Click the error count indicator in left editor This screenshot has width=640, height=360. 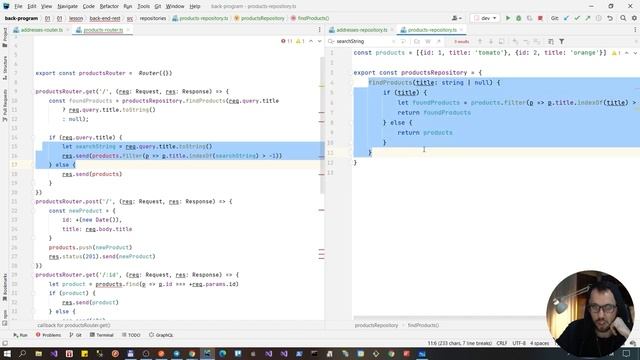[x=287, y=41]
